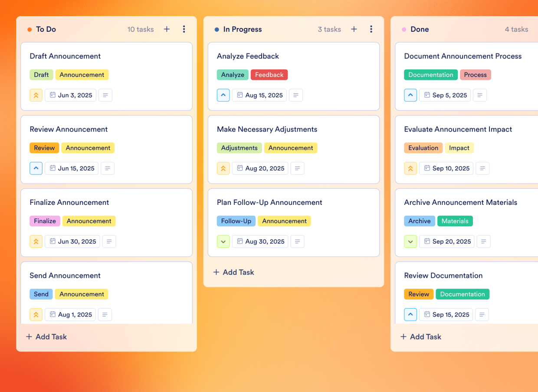Click the plus icon in the In Progress header
538x392 pixels.
click(354, 29)
